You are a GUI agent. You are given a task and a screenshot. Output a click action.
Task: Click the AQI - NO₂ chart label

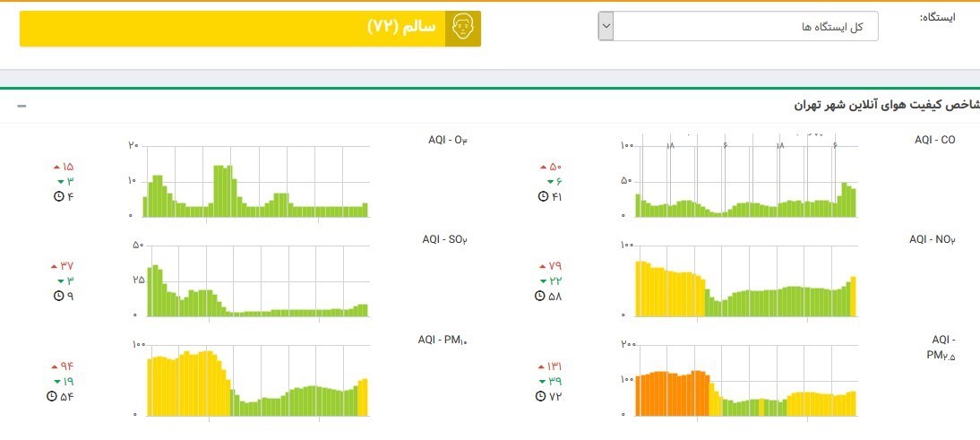pos(933,239)
